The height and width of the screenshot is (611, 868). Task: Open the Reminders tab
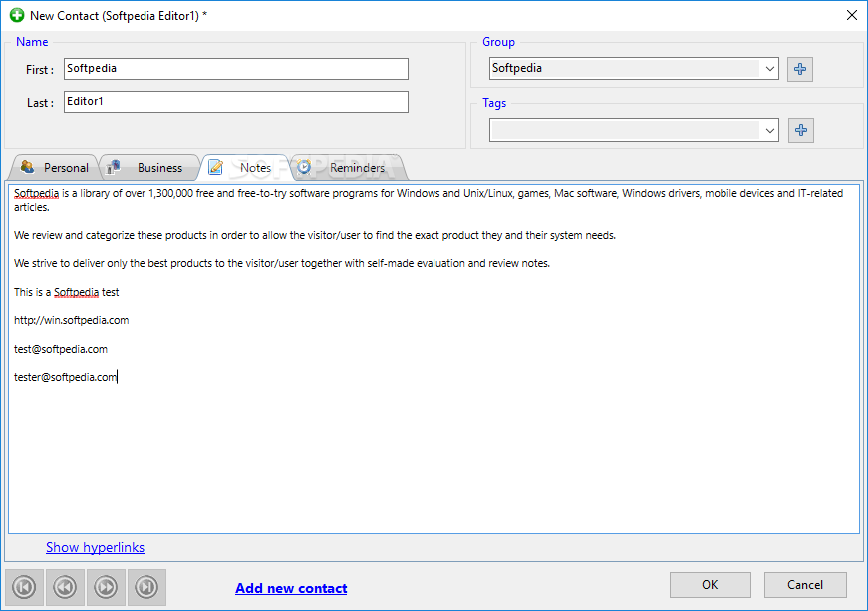tap(348, 168)
